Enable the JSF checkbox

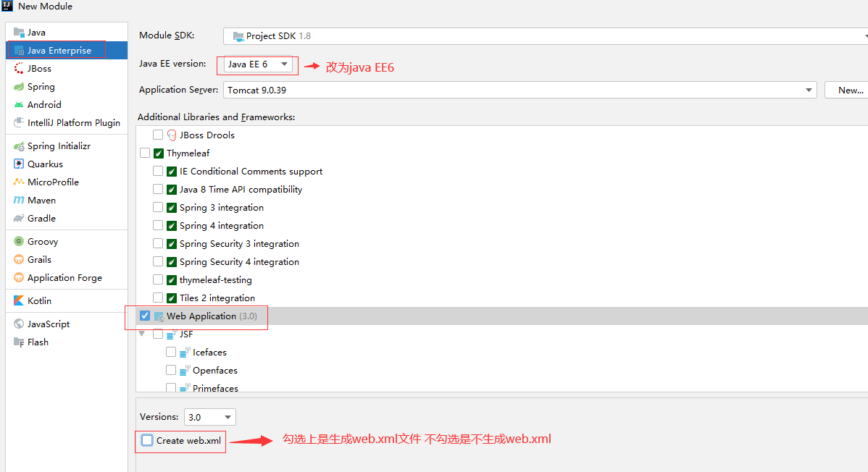(158, 334)
